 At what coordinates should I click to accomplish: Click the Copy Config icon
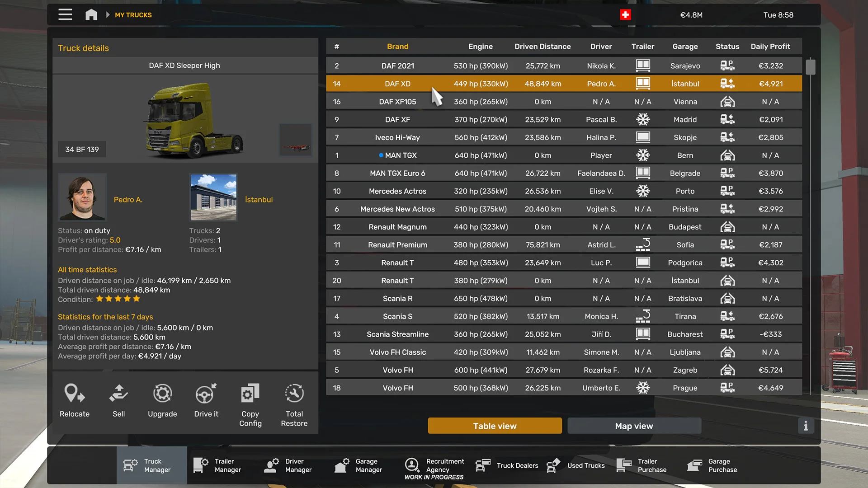[250, 394]
